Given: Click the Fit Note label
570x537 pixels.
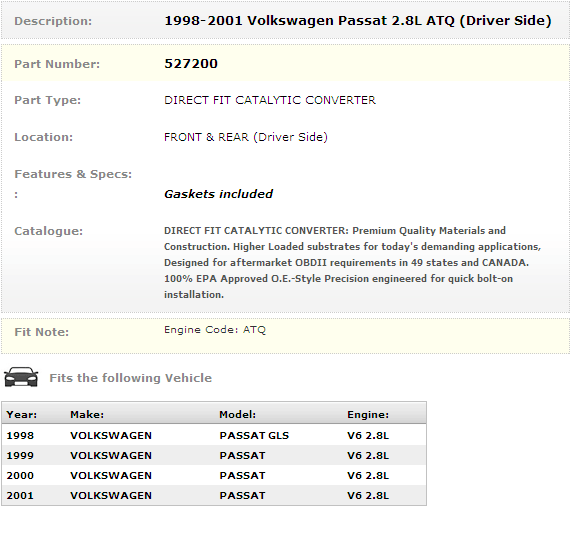Looking at the screenshot, I should click(x=41, y=332).
